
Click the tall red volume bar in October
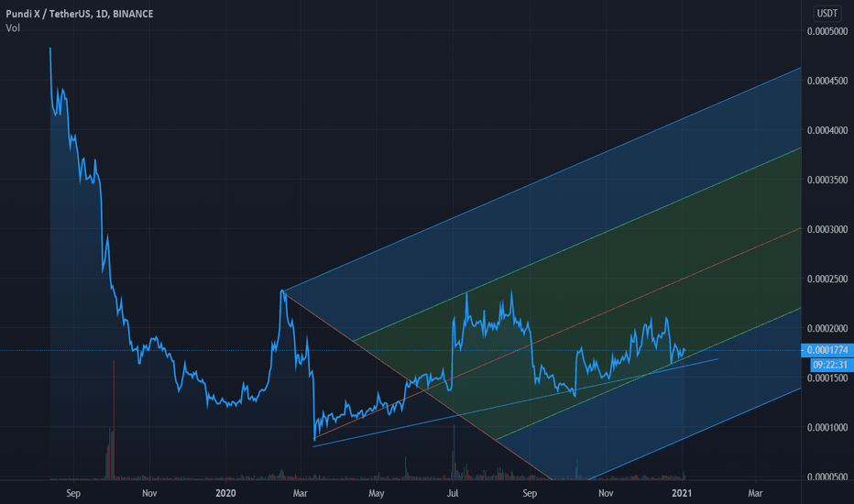tap(114, 420)
